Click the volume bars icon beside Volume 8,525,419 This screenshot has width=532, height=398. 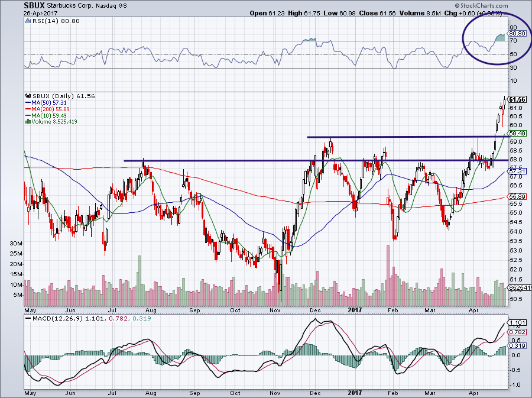pos(28,121)
